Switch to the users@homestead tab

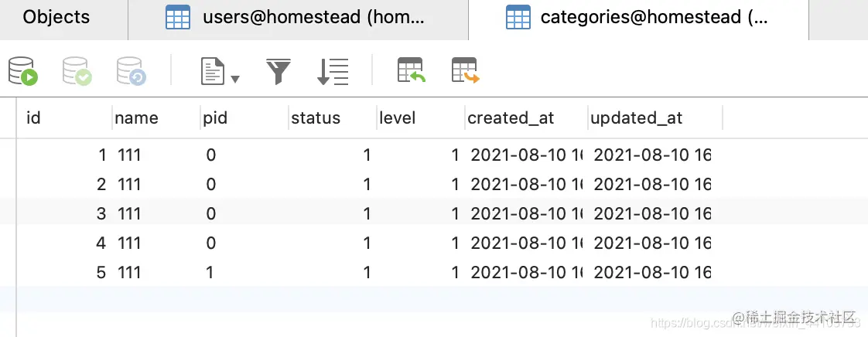click(298, 17)
